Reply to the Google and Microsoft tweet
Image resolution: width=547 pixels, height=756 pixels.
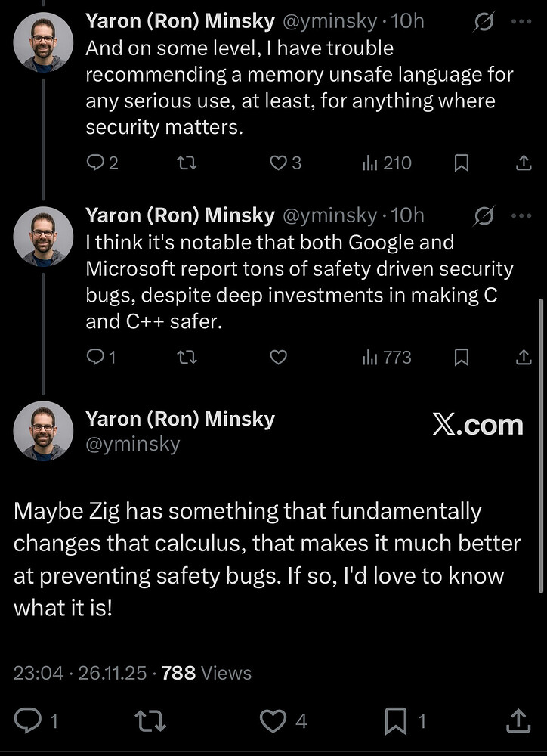(95, 357)
